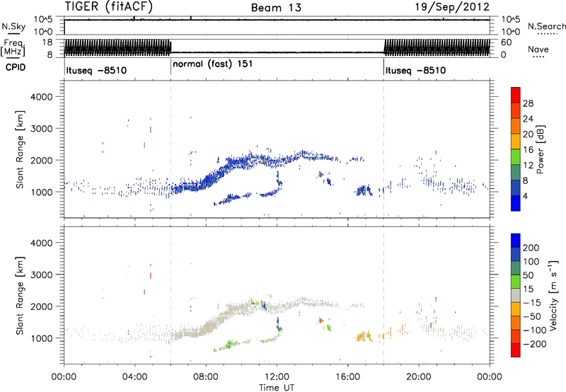Click the '1000' tick of the velocity panel
Viewport: 566px width, 392px height.
tap(41, 338)
